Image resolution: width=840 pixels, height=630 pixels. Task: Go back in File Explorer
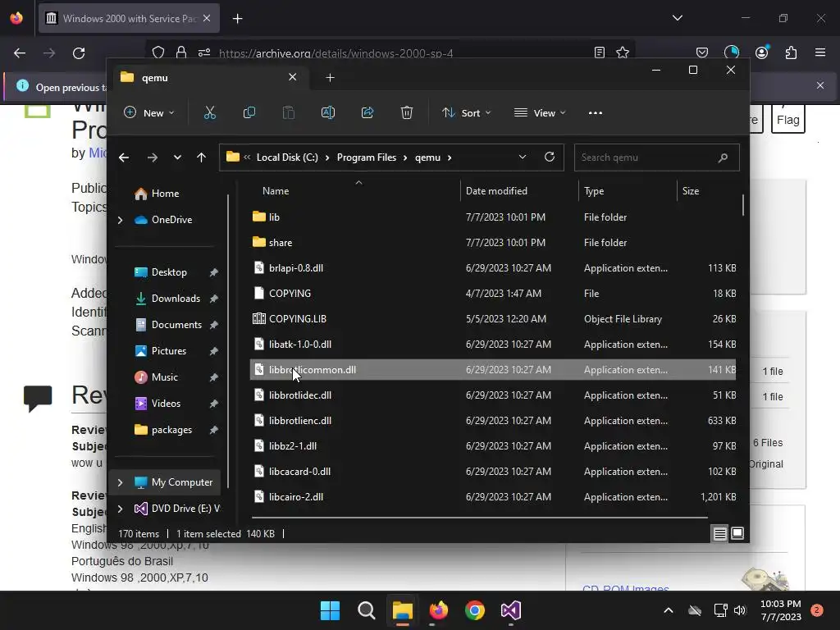124,157
